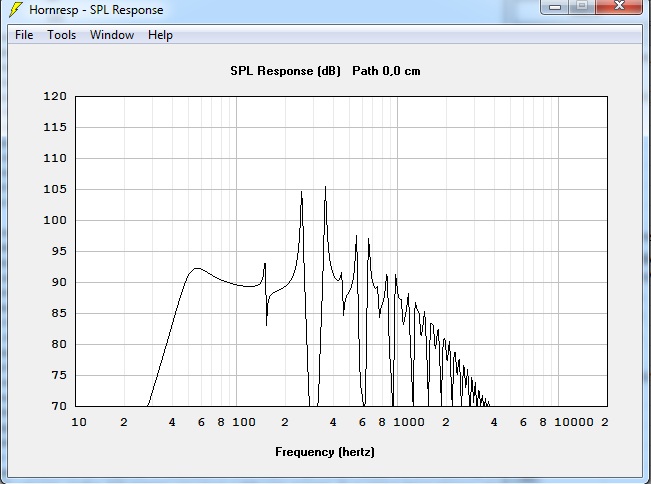Open the Tools menu
The height and width of the screenshot is (484, 651).
pyautogui.click(x=61, y=35)
